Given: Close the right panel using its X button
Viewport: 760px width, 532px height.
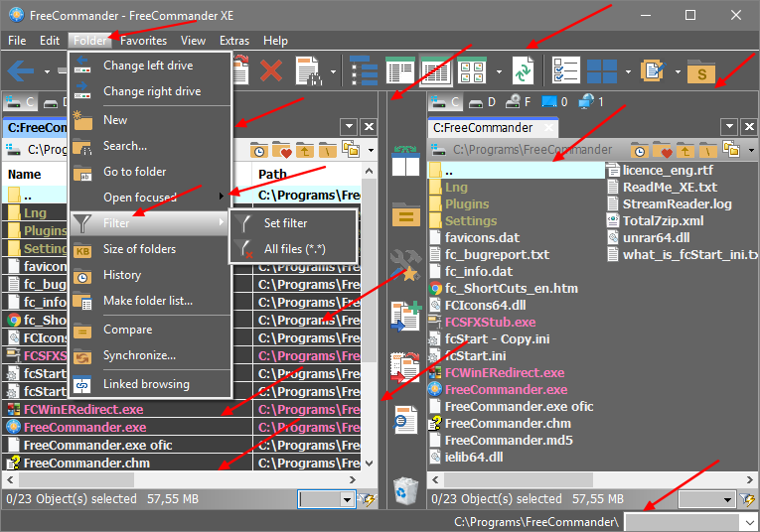Looking at the screenshot, I should [x=749, y=127].
